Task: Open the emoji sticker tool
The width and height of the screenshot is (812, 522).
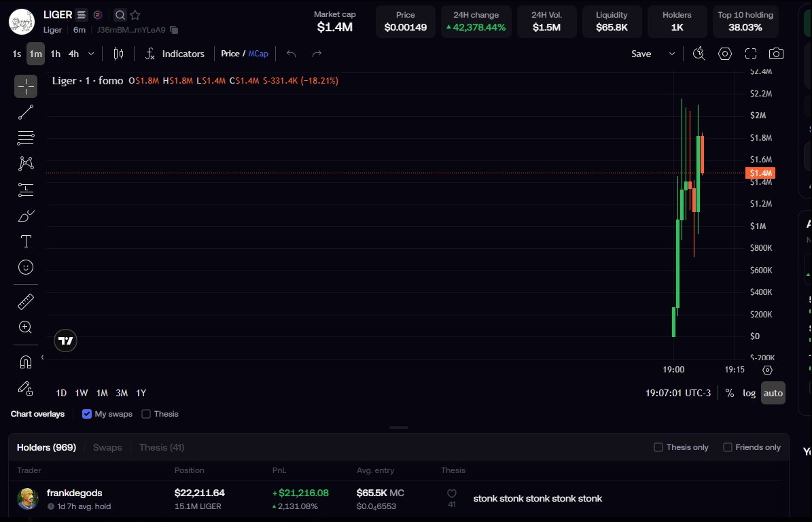Action: [25, 267]
